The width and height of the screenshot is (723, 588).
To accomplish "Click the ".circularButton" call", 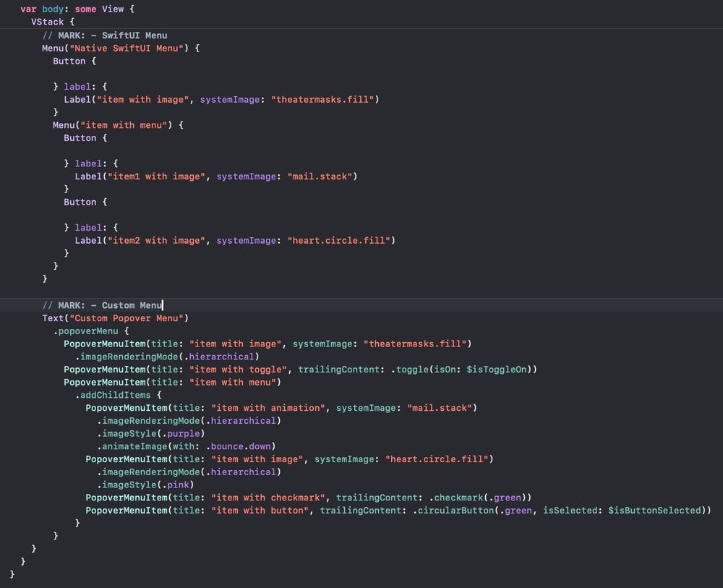I will click(453, 511).
